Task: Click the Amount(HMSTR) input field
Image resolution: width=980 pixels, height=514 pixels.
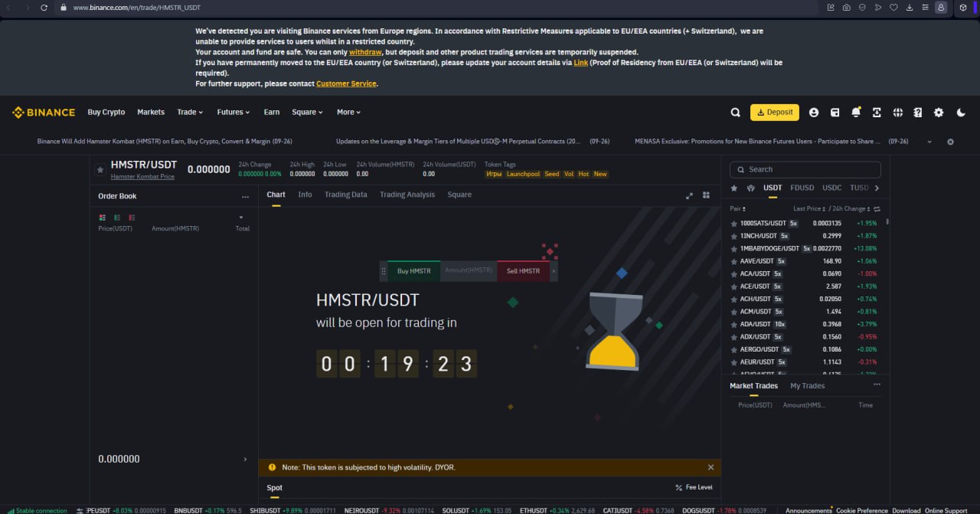Action: (469, 271)
